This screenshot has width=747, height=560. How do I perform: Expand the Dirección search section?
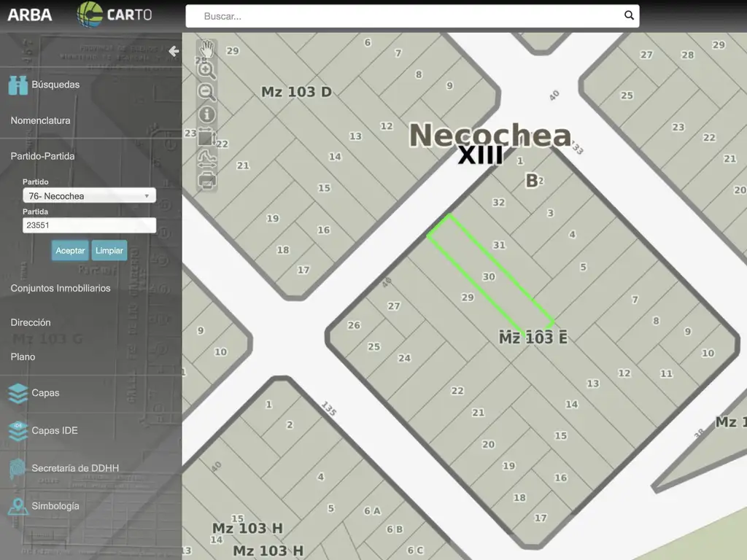point(31,322)
